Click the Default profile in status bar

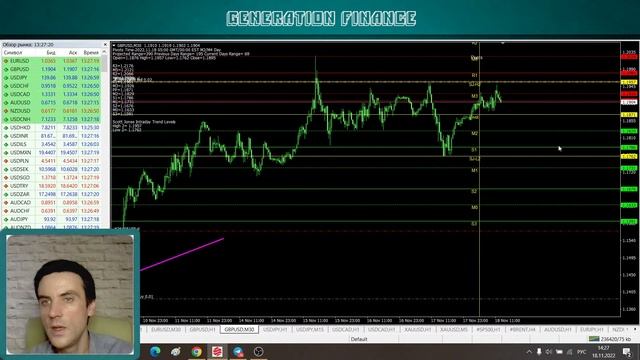point(359,339)
